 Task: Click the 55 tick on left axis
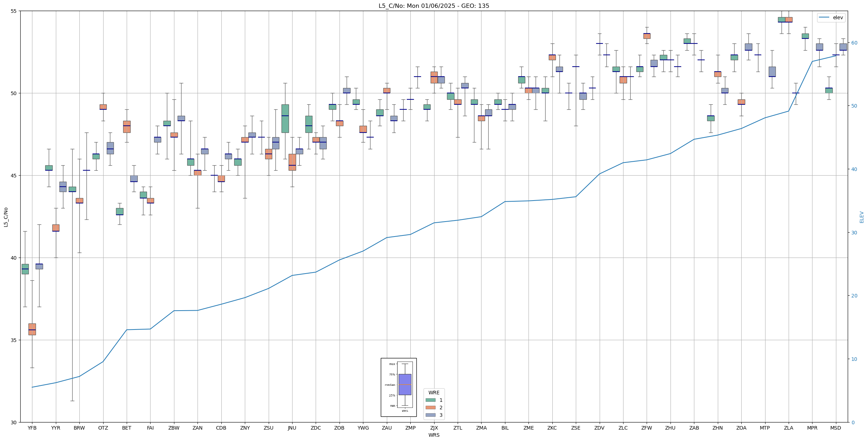click(x=14, y=11)
